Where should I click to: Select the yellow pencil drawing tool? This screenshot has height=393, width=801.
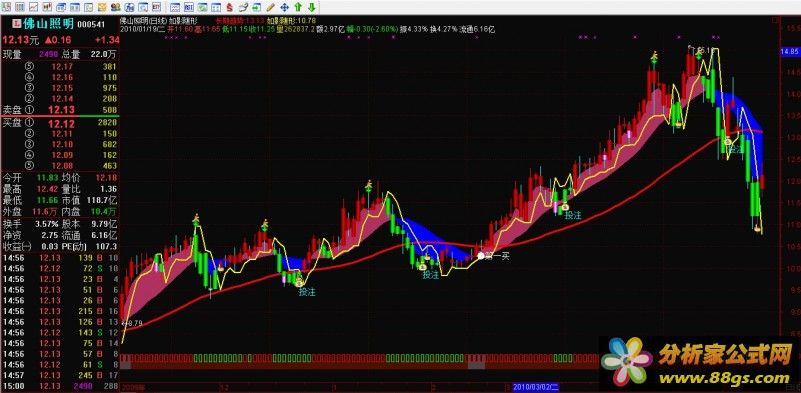point(270,7)
